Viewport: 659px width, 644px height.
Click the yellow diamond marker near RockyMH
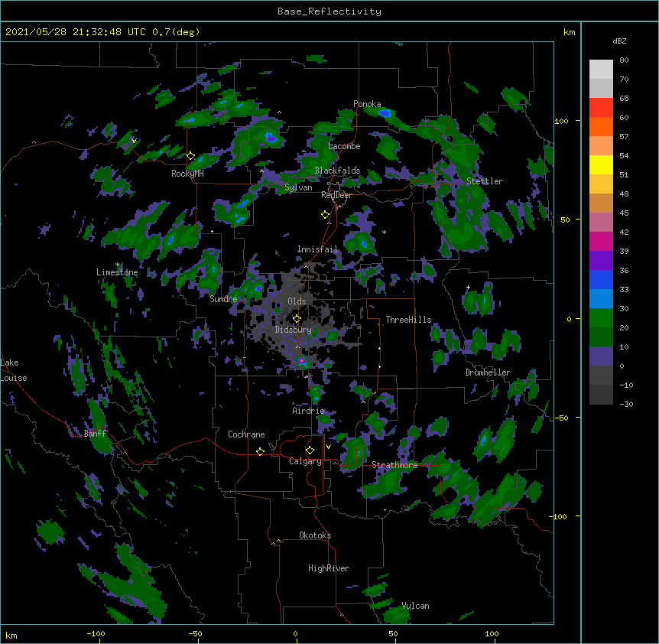[191, 156]
